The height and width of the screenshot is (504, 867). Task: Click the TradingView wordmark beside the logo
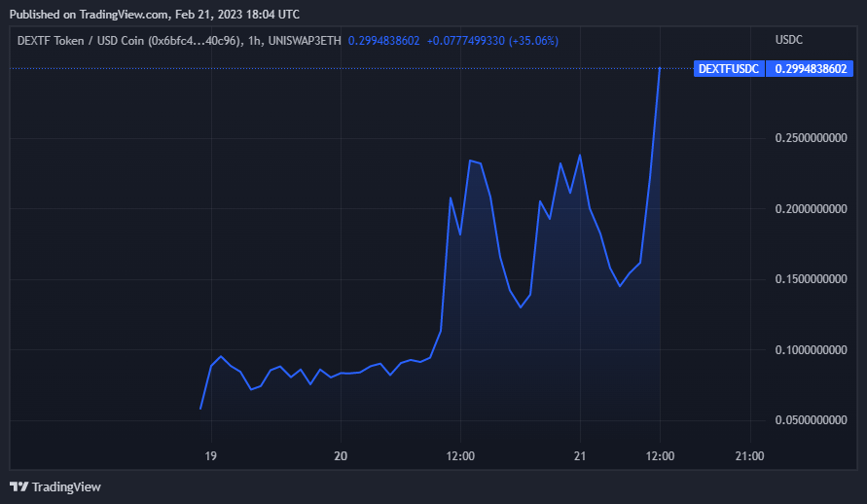66,486
